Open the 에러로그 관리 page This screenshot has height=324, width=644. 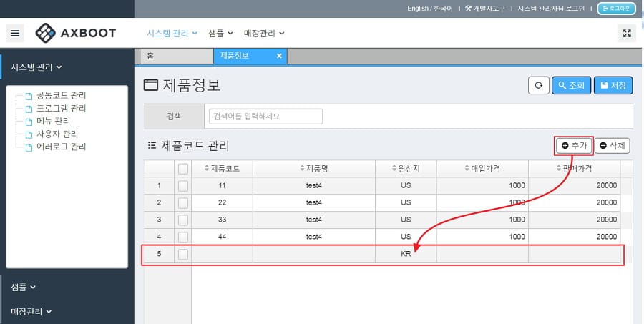click(x=62, y=147)
